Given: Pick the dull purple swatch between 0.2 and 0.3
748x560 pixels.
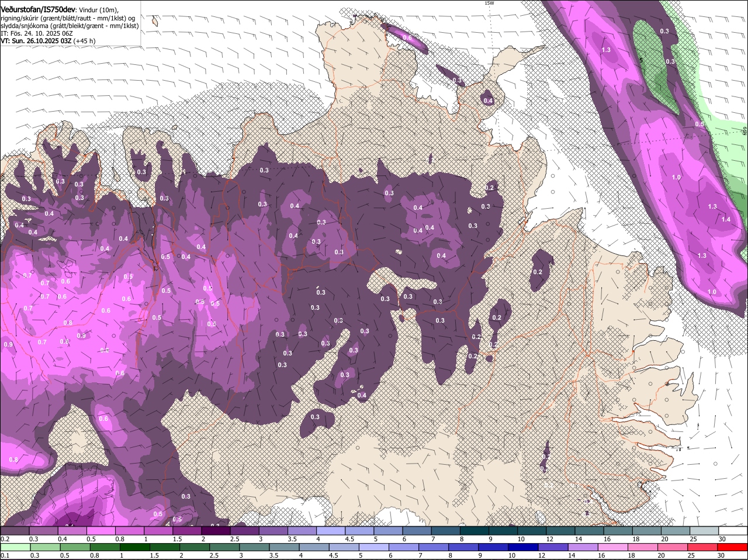Looking at the screenshot, I should [15, 531].
